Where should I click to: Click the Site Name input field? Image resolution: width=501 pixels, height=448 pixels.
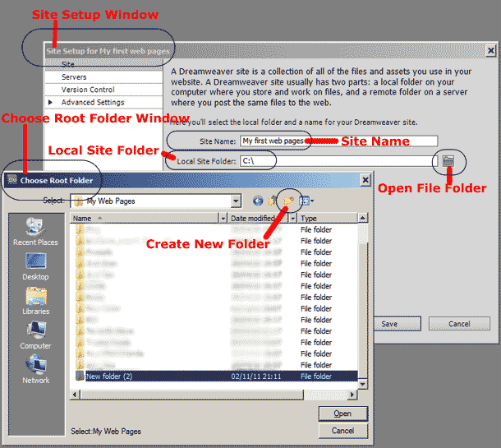click(339, 141)
